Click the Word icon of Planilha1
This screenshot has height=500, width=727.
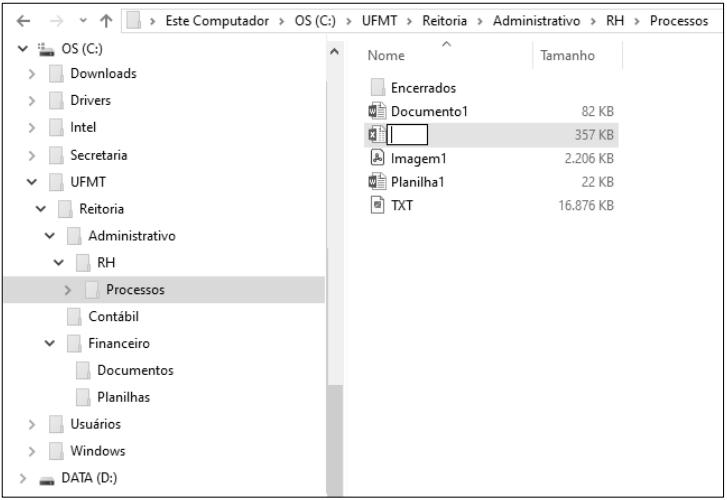coord(377,182)
